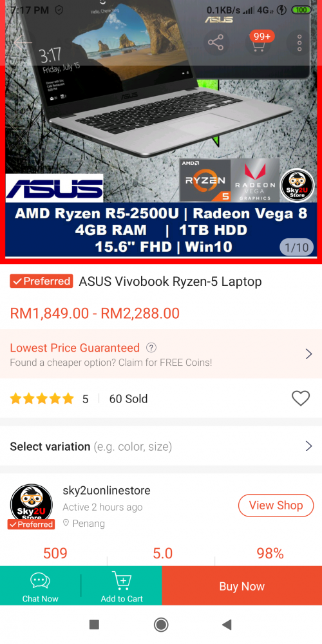Tap the sky2uonlinestore shop name
The image size is (322, 644).
pos(106,490)
